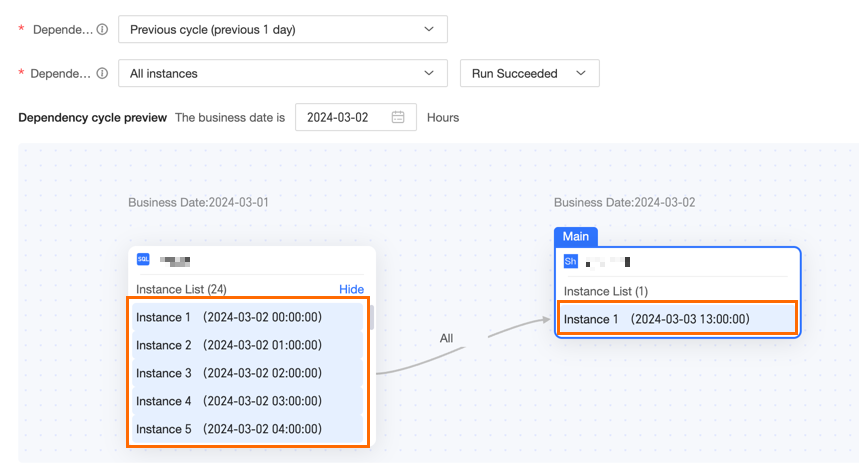Screen dimensions: 859x467
Task: Select Instance 1 (2024-03-03 13:00:00)
Action: click(678, 319)
